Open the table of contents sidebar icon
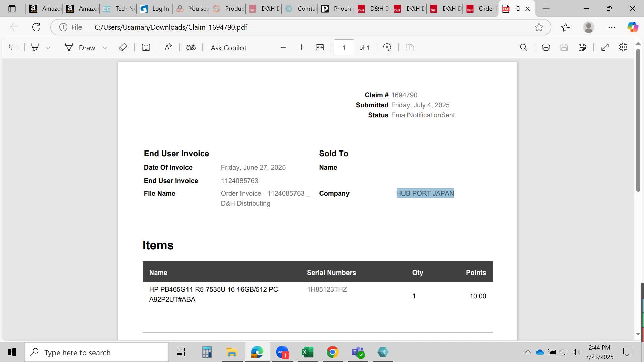Viewport: 644px width, 362px height. (13, 47)
